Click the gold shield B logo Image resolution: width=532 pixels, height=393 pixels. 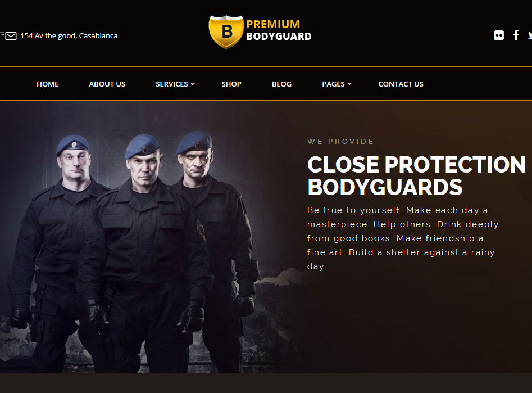226,31
